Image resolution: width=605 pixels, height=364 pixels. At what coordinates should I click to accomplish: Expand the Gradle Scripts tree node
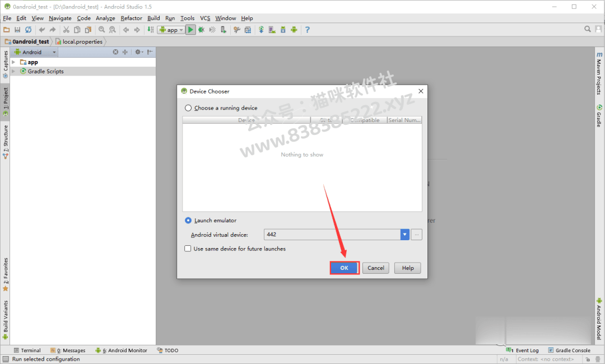tap(13, 71)
